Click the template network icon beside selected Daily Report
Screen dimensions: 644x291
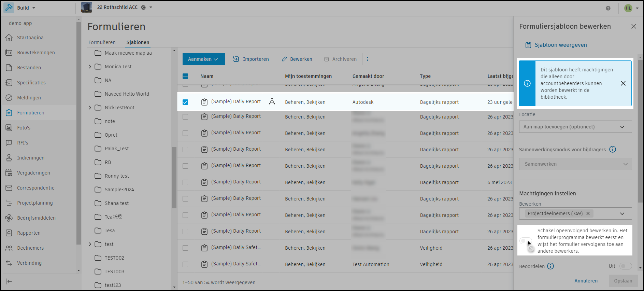(272, 101)
